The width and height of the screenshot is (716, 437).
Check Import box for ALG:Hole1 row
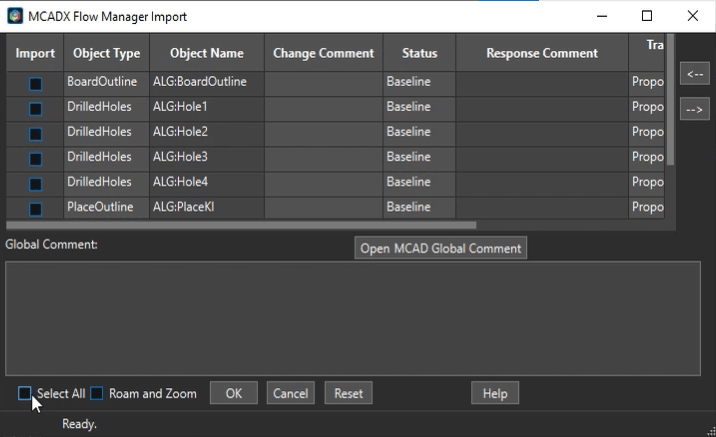click(35, 109)
